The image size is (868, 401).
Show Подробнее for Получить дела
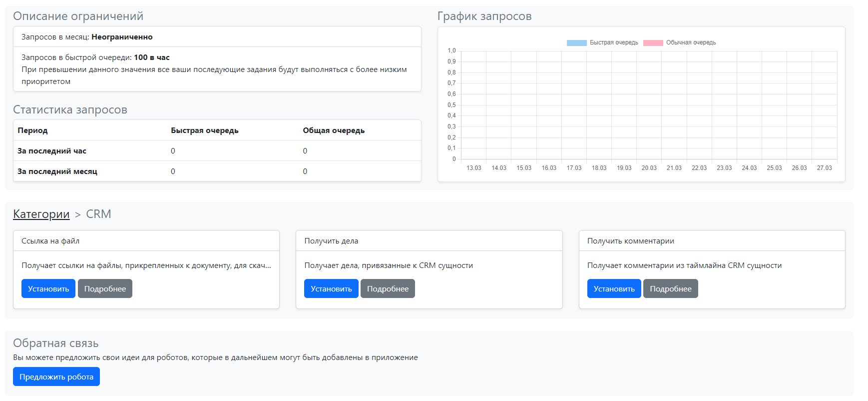(388, 288)
